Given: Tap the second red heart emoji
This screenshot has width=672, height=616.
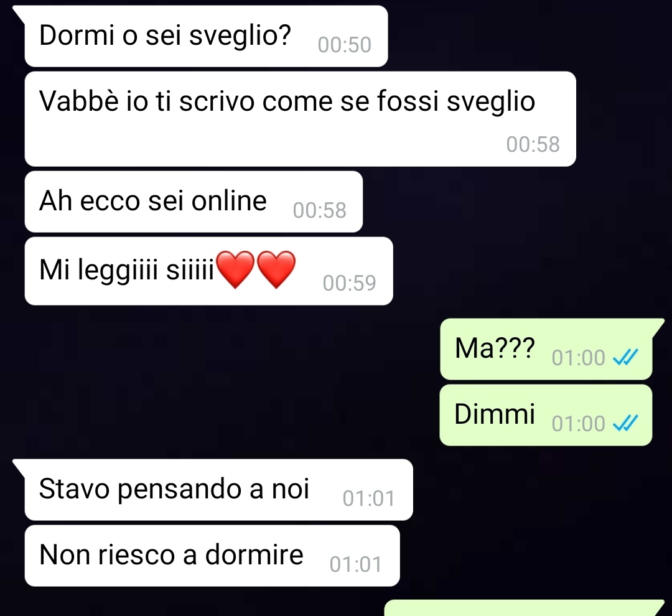Looking at the screenshot, I should pyautogui.click(x=276, y=269).
